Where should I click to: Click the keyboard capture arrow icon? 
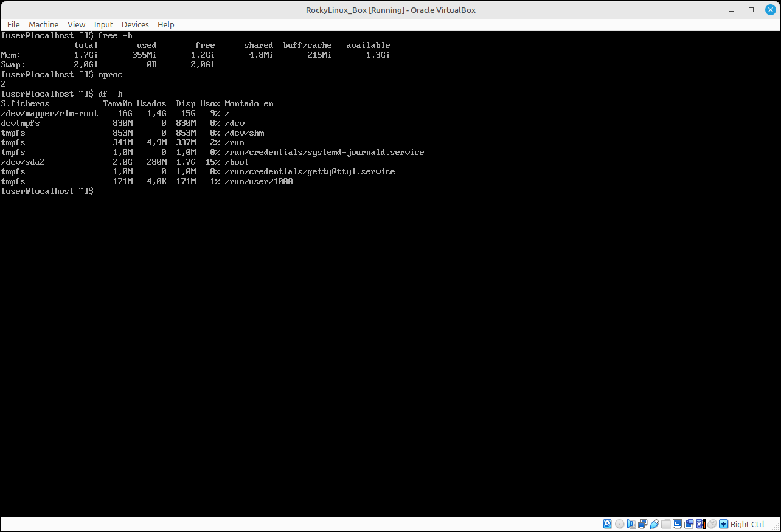pos(723,524)
